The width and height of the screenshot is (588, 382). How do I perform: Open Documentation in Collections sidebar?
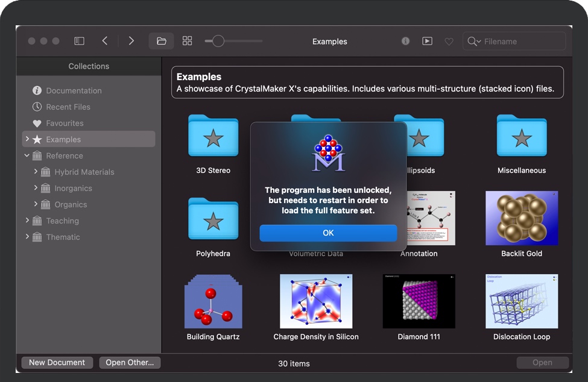[74, 90]
